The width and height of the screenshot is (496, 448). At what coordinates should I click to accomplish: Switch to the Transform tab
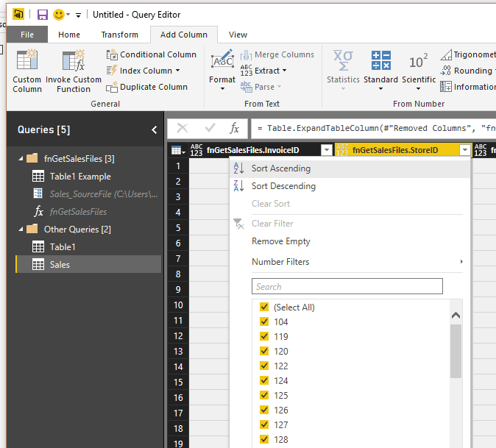pos(119,35)
